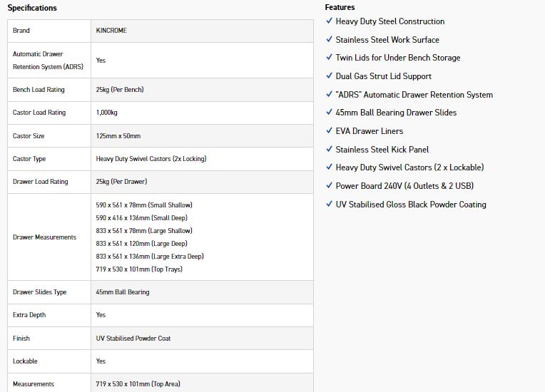Click the checkmark beside Heavy Duty Steel Construction

329,21
